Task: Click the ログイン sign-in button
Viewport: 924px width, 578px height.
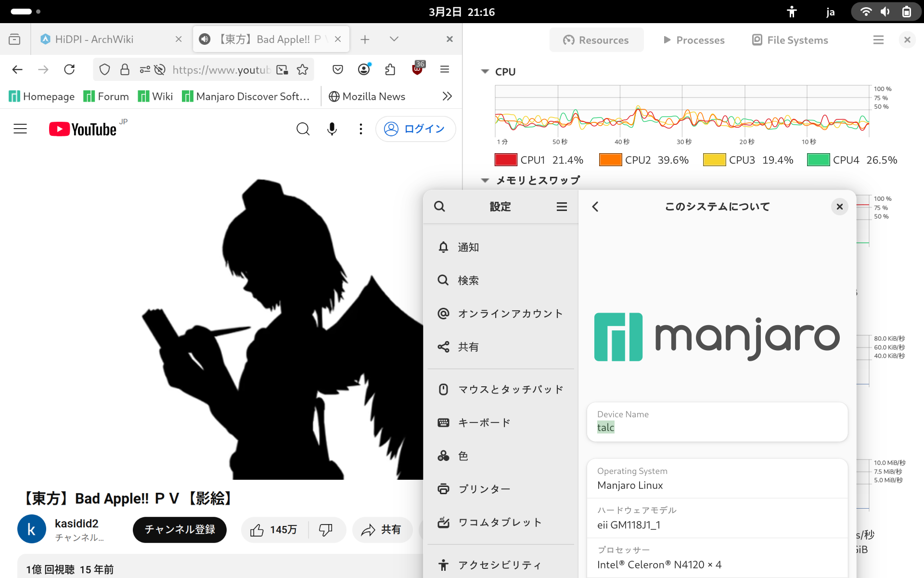Action: 415,129
